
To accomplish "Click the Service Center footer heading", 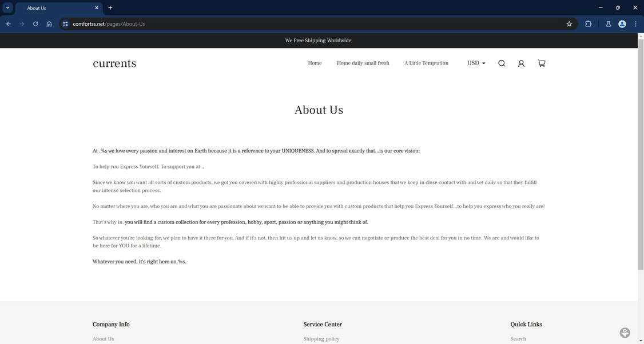I will coord(323,325).
